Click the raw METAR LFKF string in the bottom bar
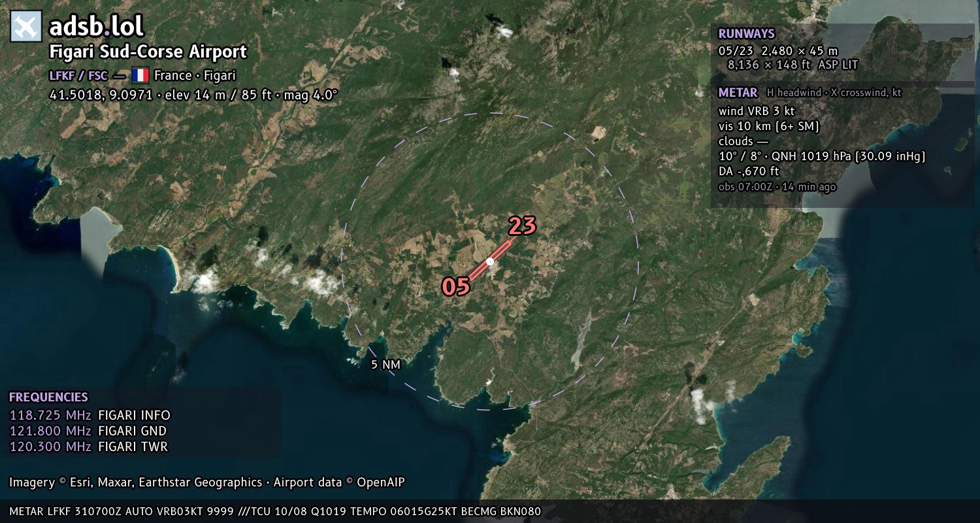The width and height of the screenshot is (980, 523). click(x=275, y=511)
